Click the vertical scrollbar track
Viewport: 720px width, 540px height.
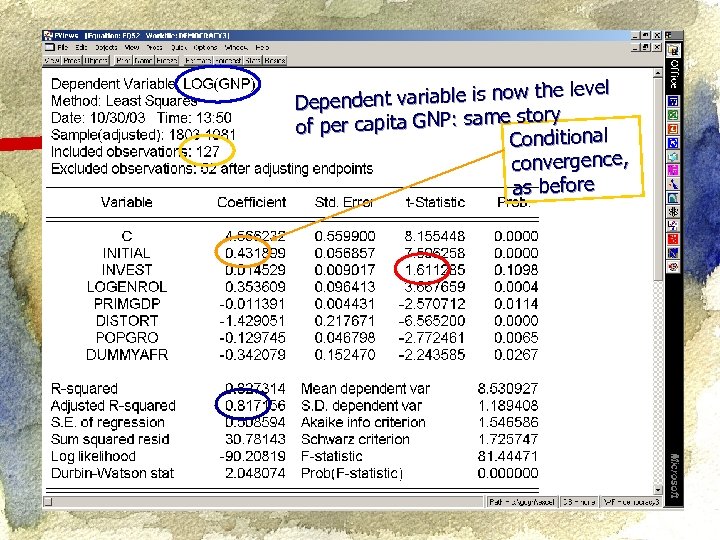pos(658,381)
